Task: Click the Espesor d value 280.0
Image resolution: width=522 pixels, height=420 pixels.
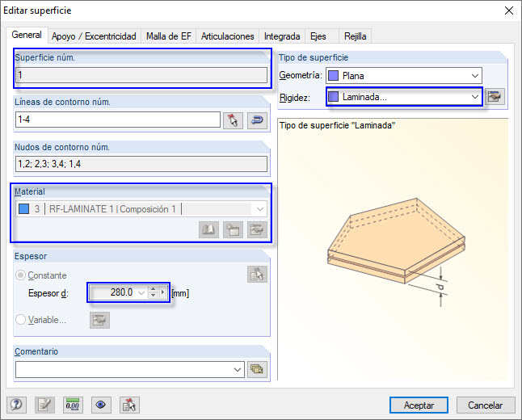Action: tap(121, 292)
